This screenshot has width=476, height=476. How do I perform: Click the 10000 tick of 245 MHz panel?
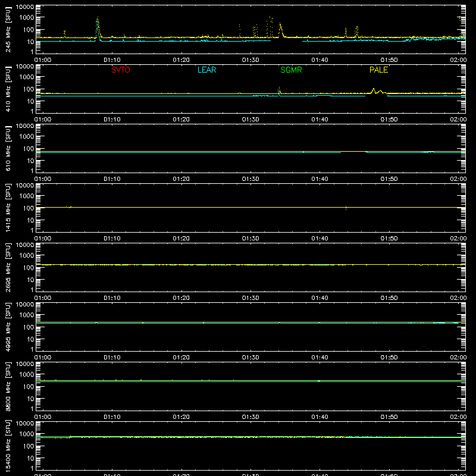25,7
